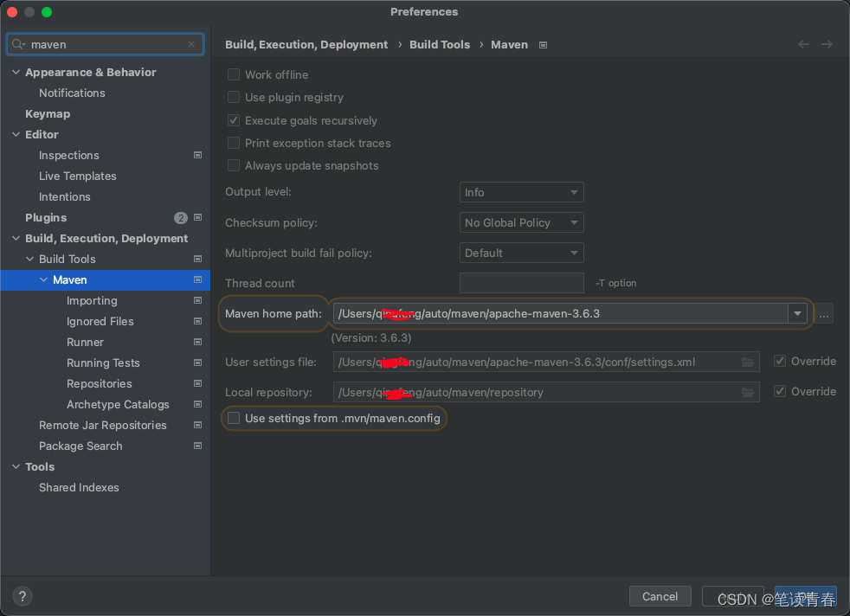Enable the Work offline checkbox
850x616 pixels.
[x=233, y=74]
